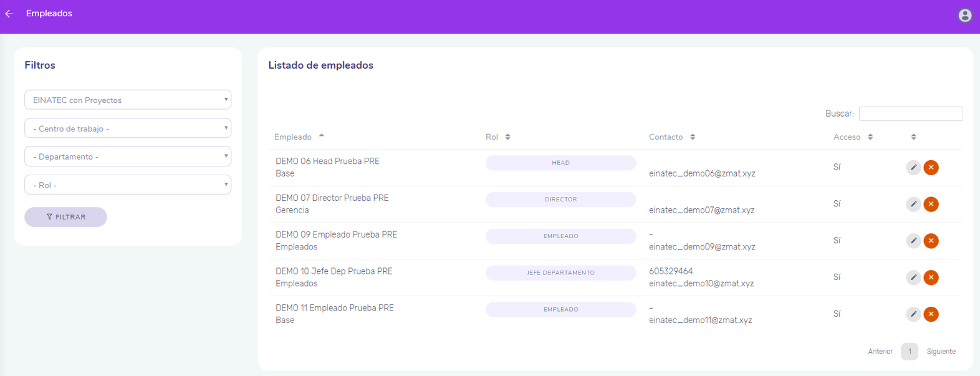Viewport: 980px width, 376px height.
Task: Open the user profile avatar icon
Action: pyautogui.click(x=964, y=16)
